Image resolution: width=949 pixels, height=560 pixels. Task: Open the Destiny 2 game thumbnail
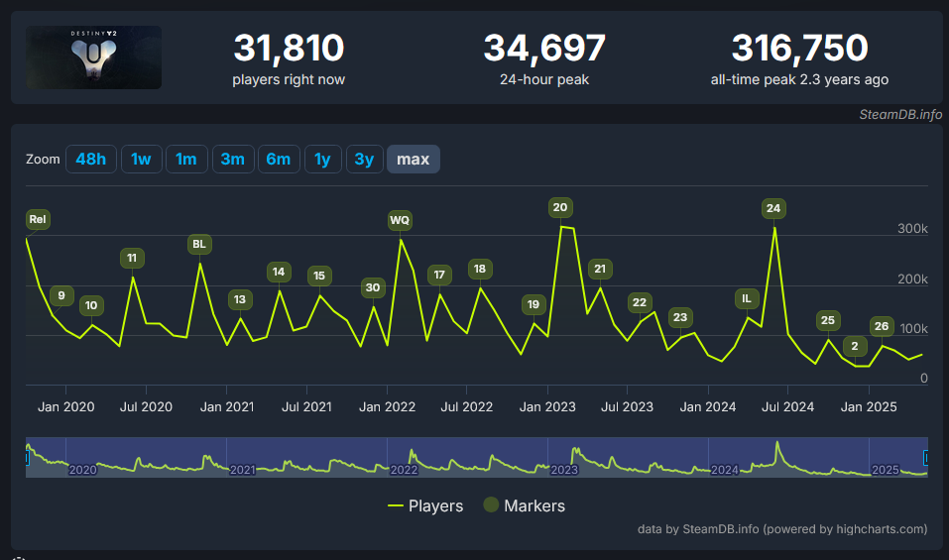coord(94,57)
